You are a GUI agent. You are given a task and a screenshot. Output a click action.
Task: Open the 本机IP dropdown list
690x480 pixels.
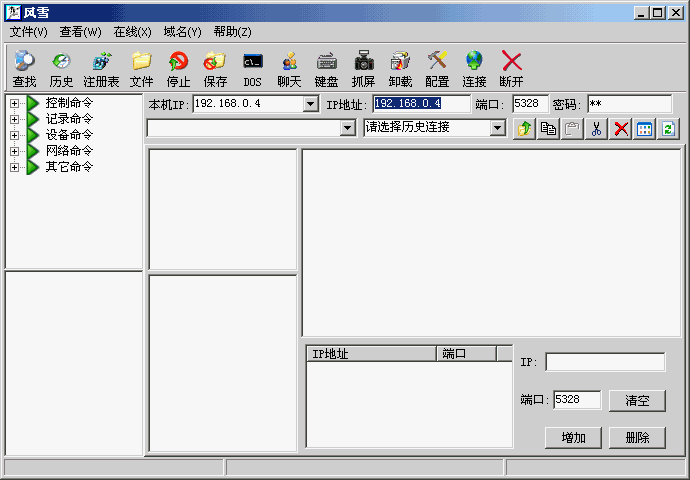[x=310, y=104]
